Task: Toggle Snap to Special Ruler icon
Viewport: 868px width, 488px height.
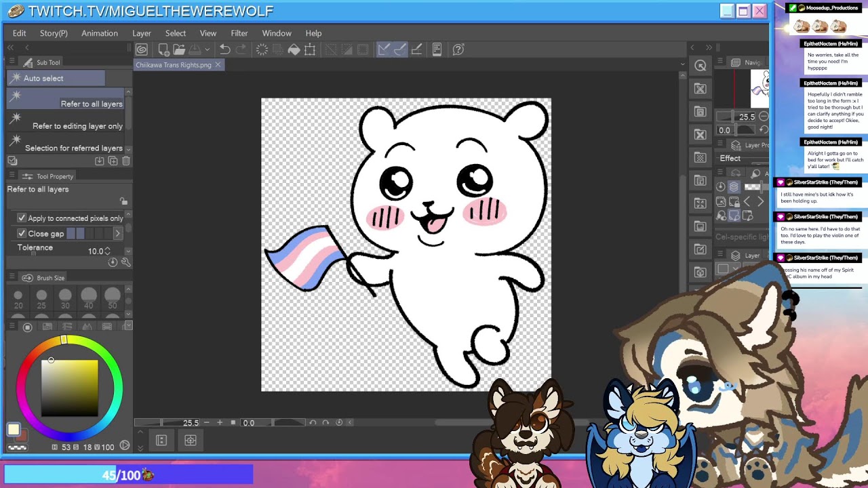Action: pos(400,49)
